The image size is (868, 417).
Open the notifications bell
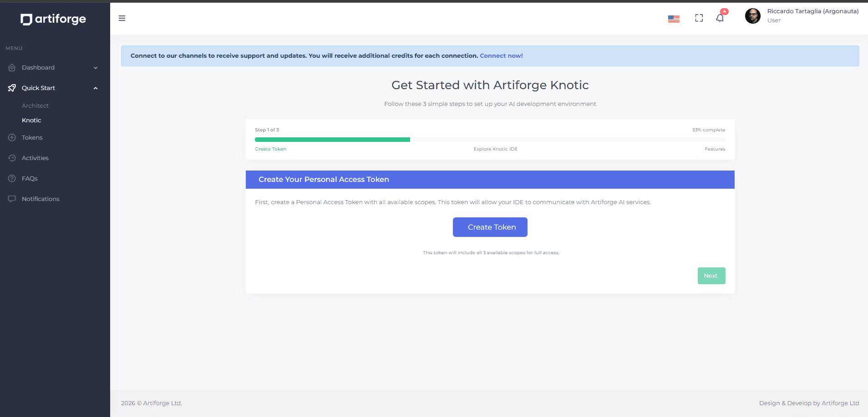tap(720, 18)
